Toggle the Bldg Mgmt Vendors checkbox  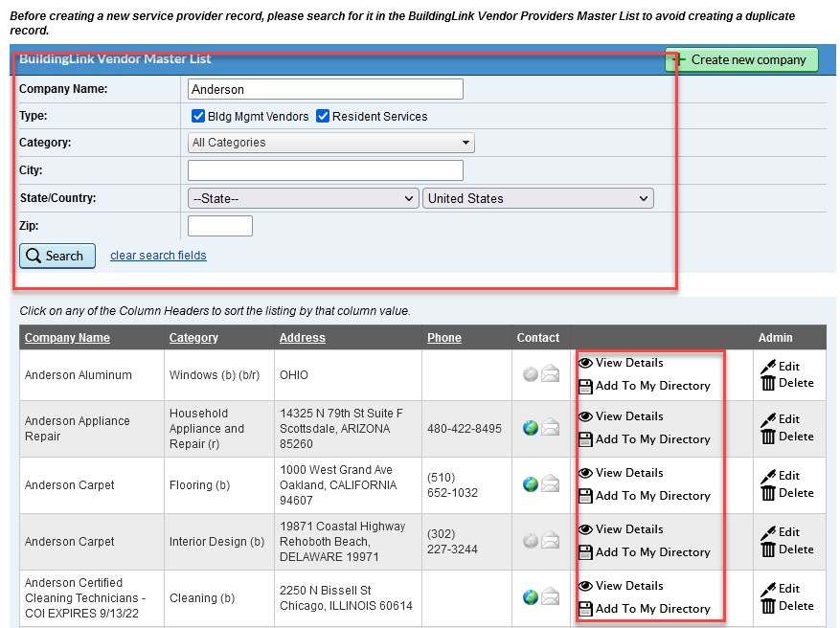point(198,116)
